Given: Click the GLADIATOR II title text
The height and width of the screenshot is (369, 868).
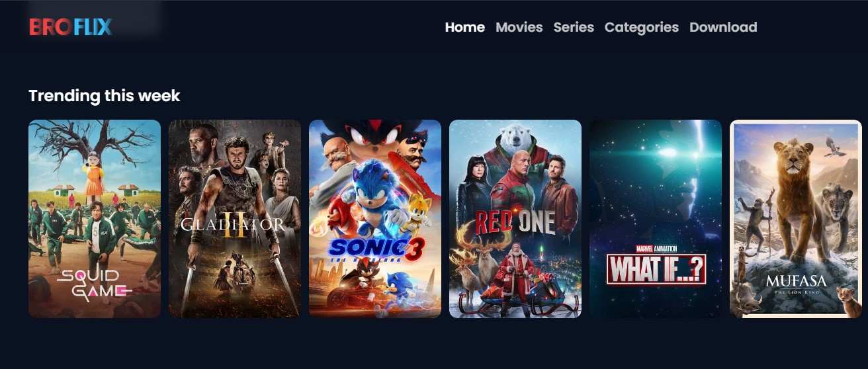Looking at the screenshot, I should click(233, 225).
